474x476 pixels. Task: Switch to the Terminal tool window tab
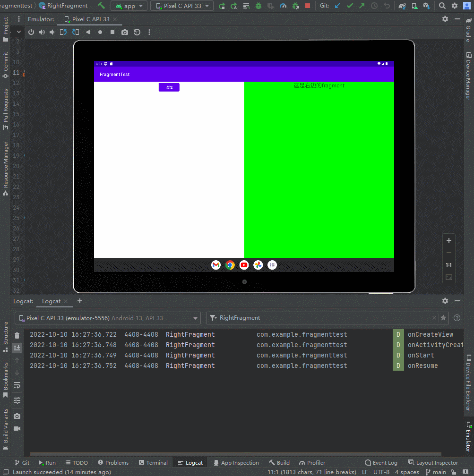pyautogui.click(x=153, y=463)
